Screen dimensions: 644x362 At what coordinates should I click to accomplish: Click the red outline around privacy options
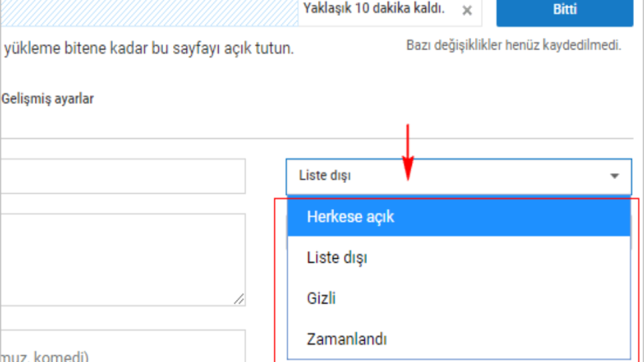click(639, 277)
